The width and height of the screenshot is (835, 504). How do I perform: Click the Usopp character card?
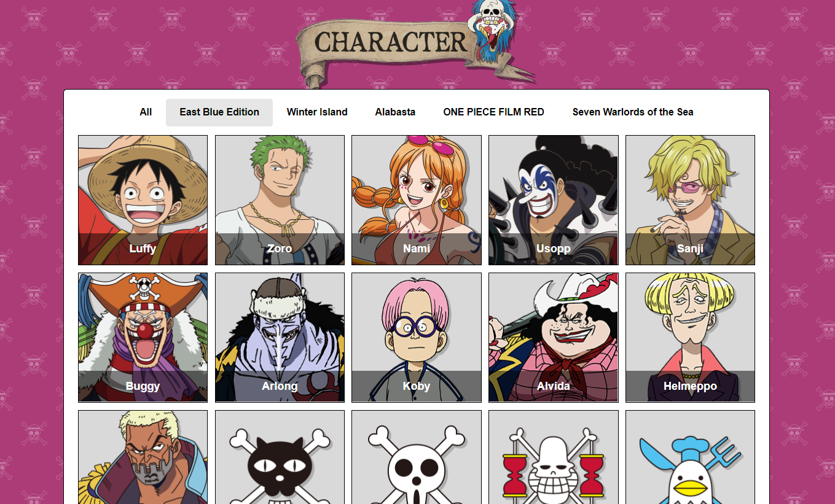[x=554, y=200]
